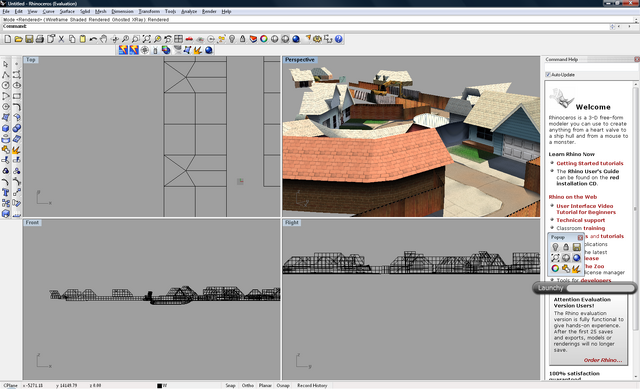Click the Copy icon in main toolbar
The width and height of the screenshot is (640, 389).
(x=72, y=39)
